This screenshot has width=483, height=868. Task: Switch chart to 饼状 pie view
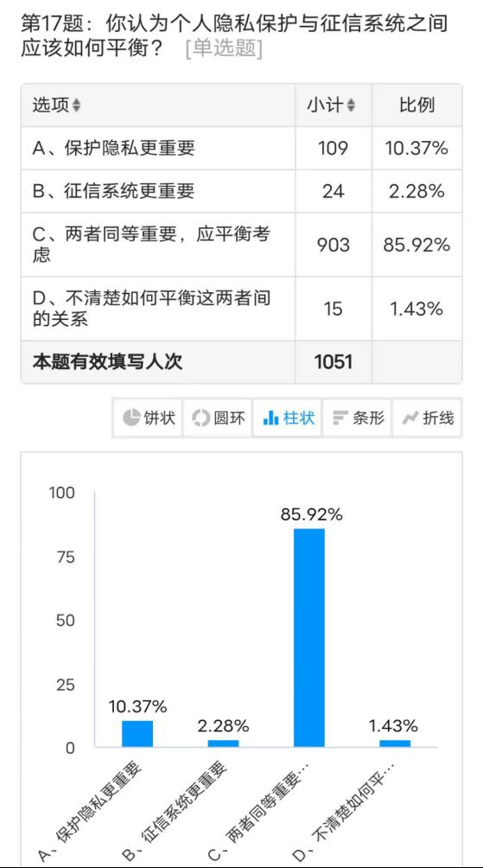pyautogui.click(x=148, y=418)
